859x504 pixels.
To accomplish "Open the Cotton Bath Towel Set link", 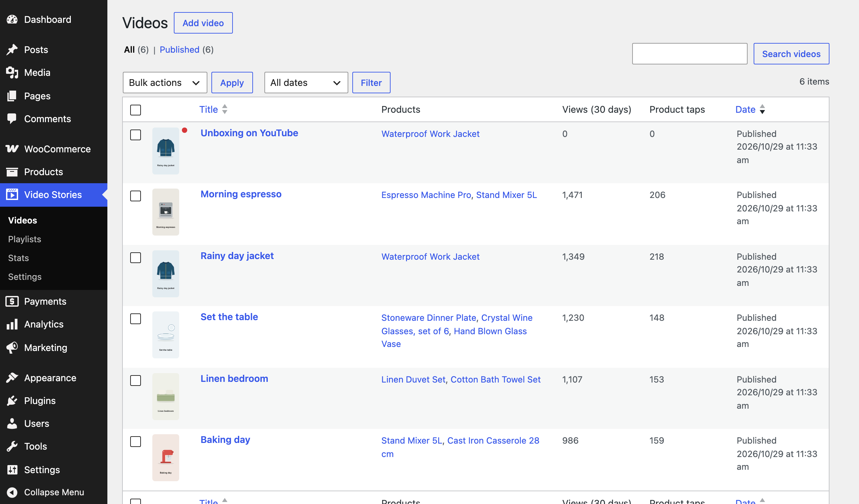I will coord(495,379).
